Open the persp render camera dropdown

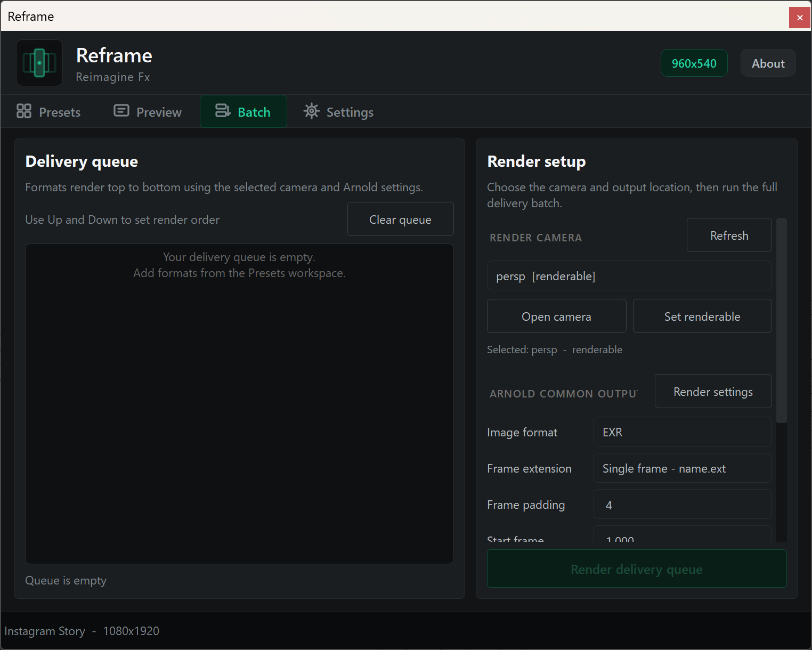[629, 275]
